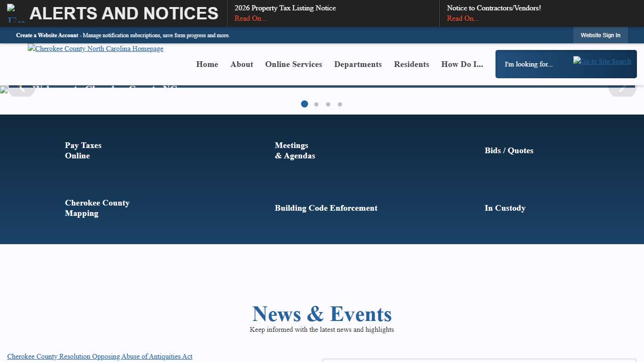Select the second carousel slide indicator
Viewport: 644px width, 362px height.
point(316,104)
